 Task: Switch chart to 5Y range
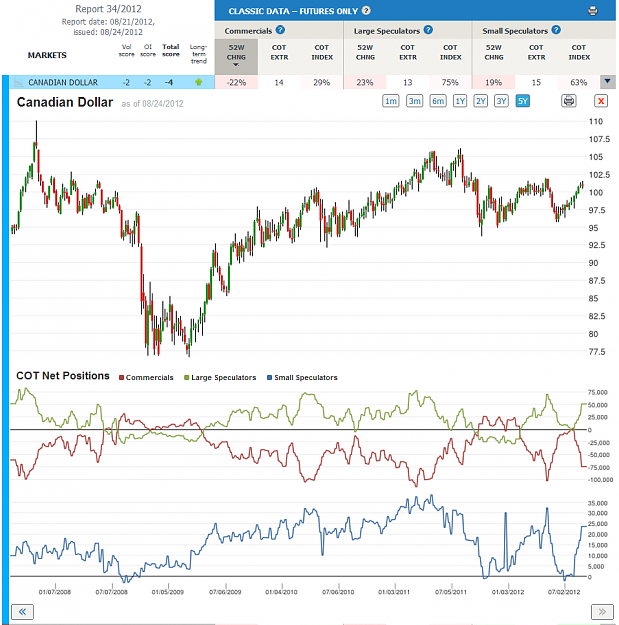pos(523,101)
